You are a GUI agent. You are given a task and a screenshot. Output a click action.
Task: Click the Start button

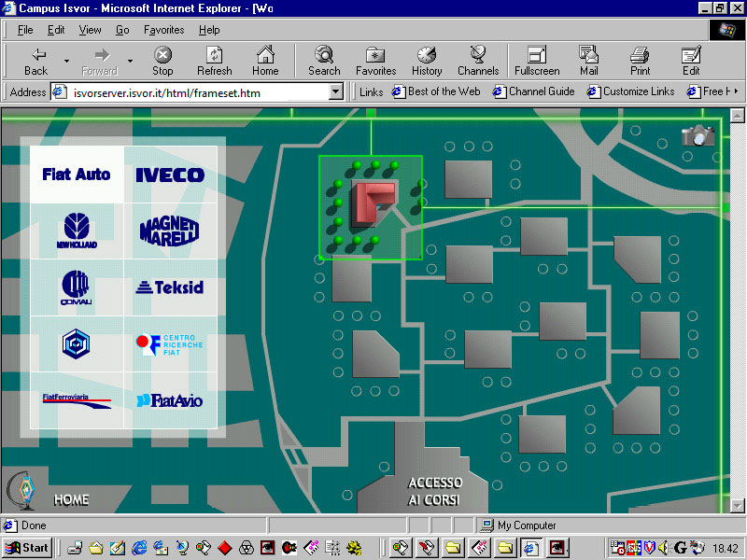(x=28, y=548)
